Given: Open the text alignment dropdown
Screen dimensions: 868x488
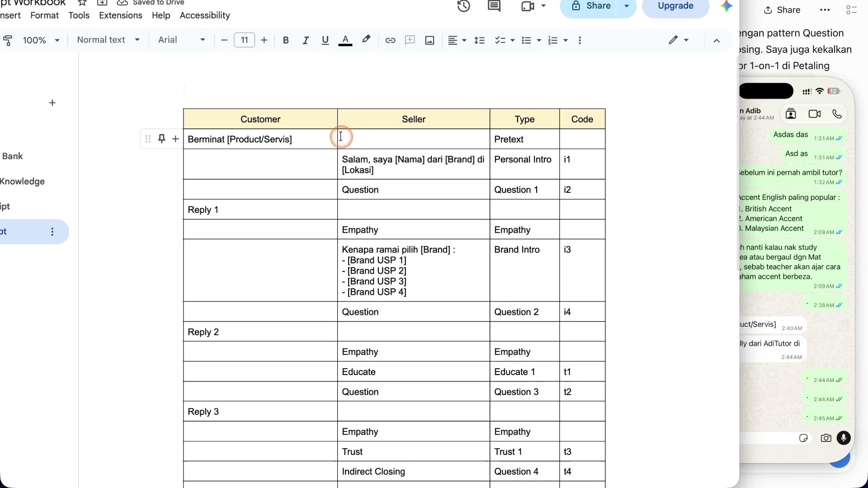Looking at the screenshot, I should click(x=457, y=40).
